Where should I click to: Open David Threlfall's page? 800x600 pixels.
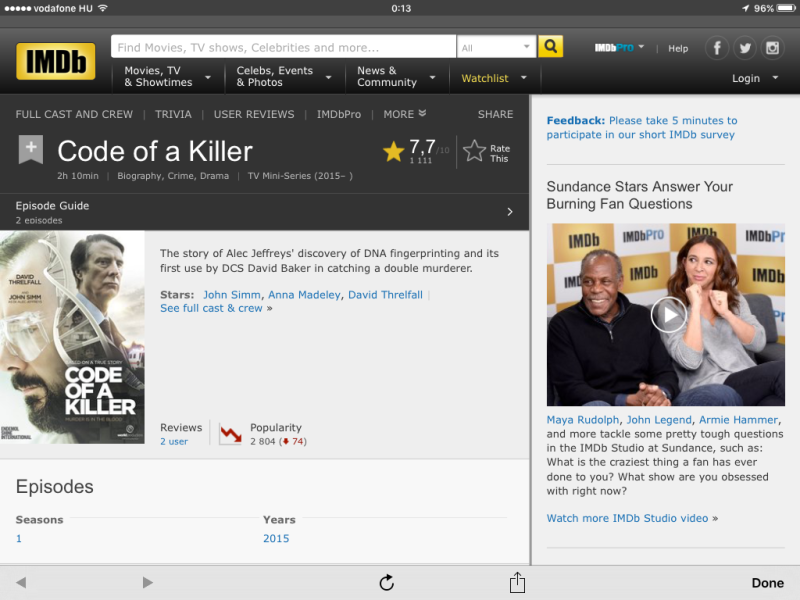(x=385, y=295)
